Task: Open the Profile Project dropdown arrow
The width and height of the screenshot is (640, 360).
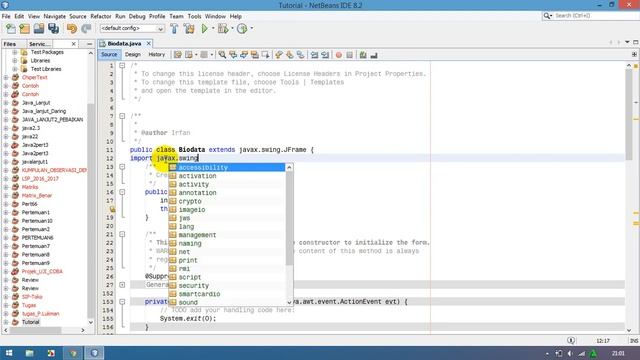Action: (251, 29)
